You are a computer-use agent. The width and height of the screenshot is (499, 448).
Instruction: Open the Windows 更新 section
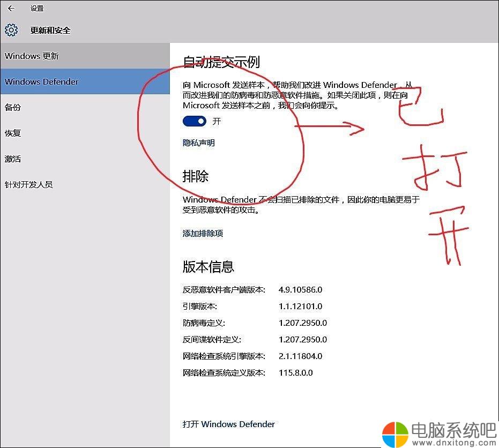[x=85, y=56]
